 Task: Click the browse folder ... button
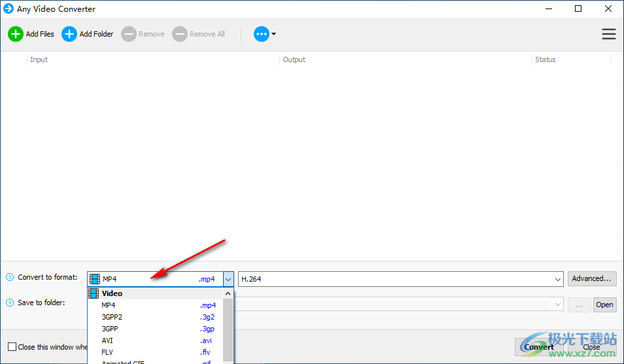point(579,305)
